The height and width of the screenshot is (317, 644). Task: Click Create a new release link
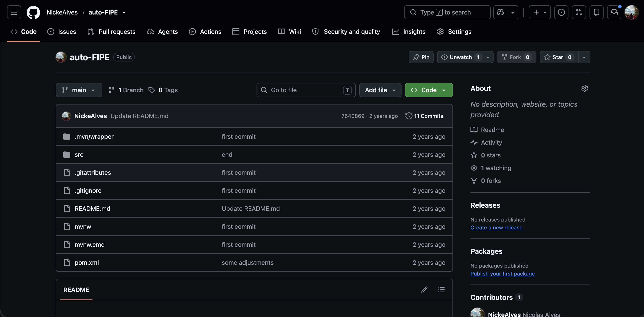(496, 228)
